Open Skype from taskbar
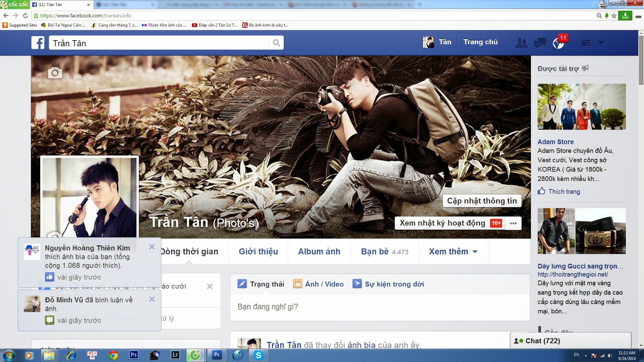The width and height of the screenshot is (644, 362). pos(258,355)
